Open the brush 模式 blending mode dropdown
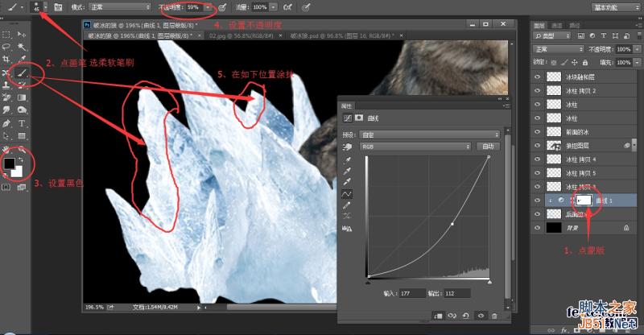644x335 pixels. coord(118,7)
